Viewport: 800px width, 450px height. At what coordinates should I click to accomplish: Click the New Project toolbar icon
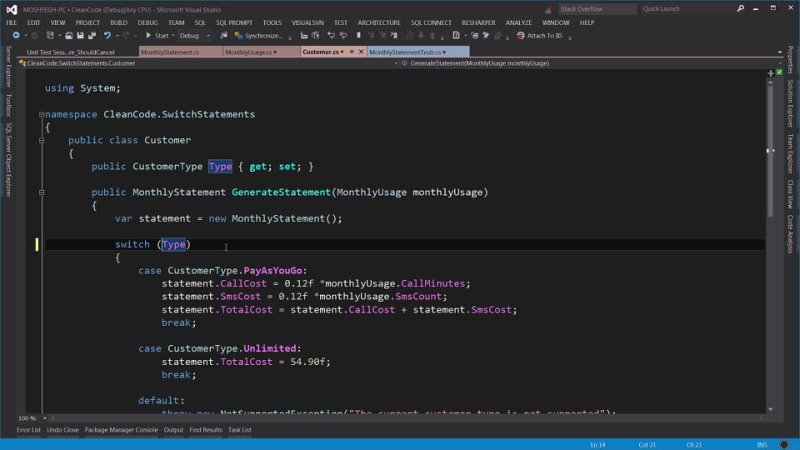(50, 36)
